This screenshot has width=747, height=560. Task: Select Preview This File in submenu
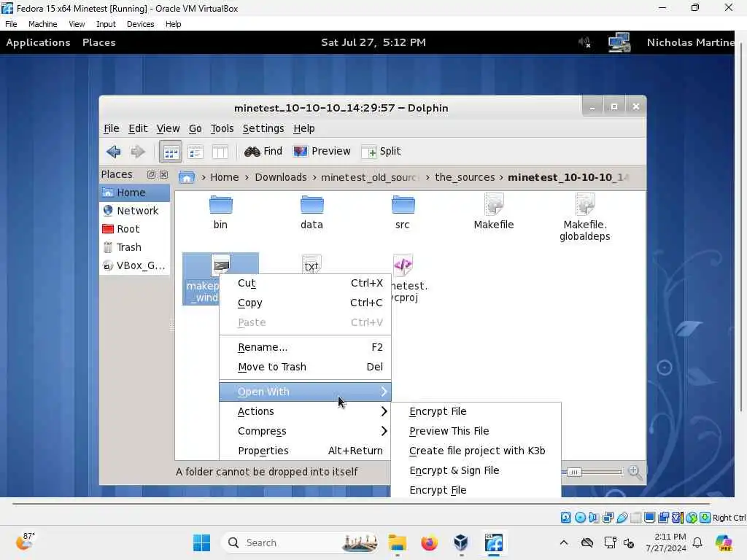click(x=476, y=431)
